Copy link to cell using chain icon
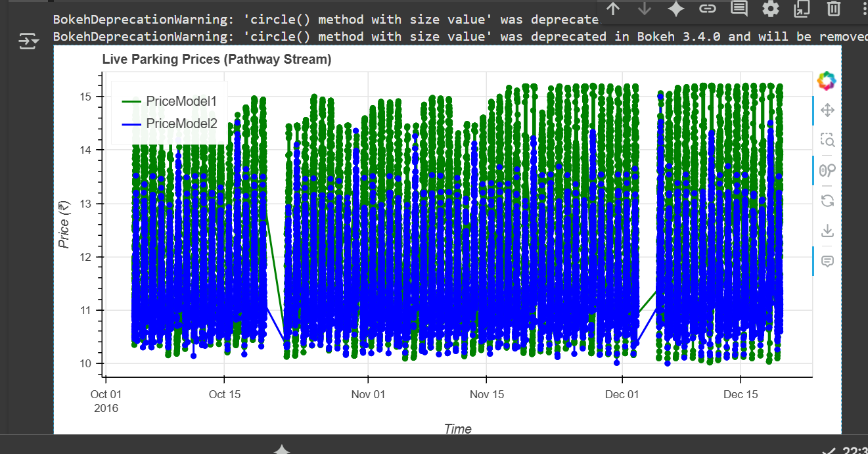The image size is (868, 454). [x=708, y=9]
